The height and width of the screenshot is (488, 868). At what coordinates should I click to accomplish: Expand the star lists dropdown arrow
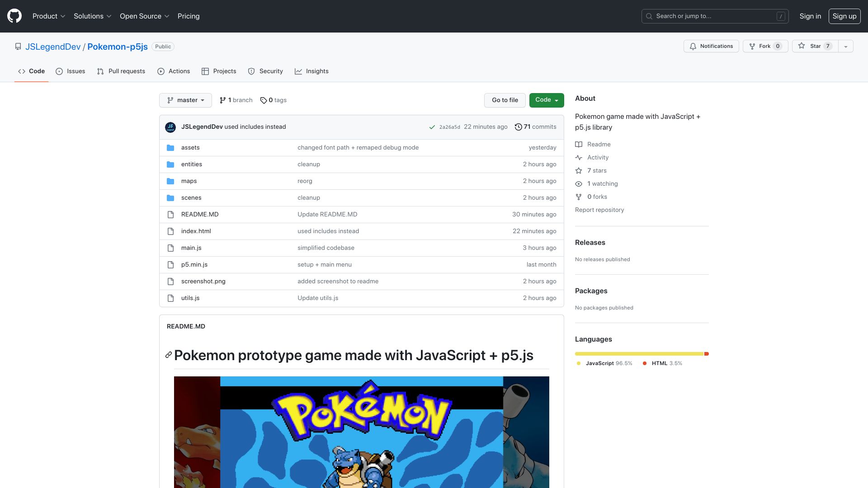click(846, 46)
